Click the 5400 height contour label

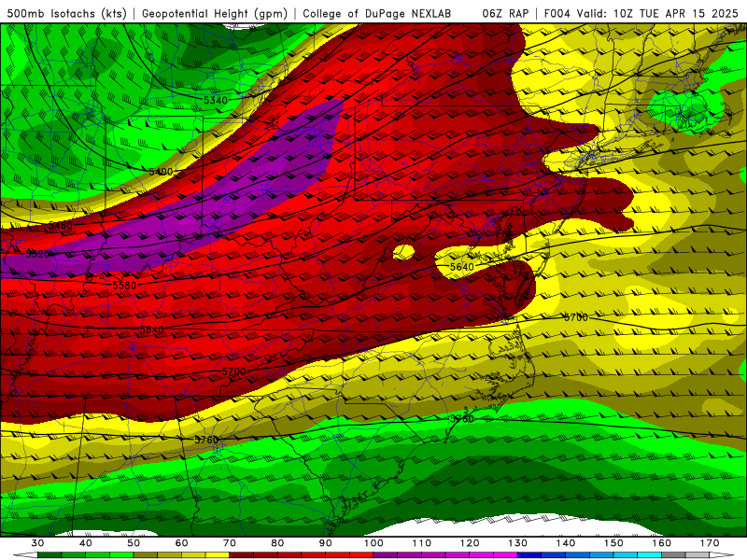point(161,172)
